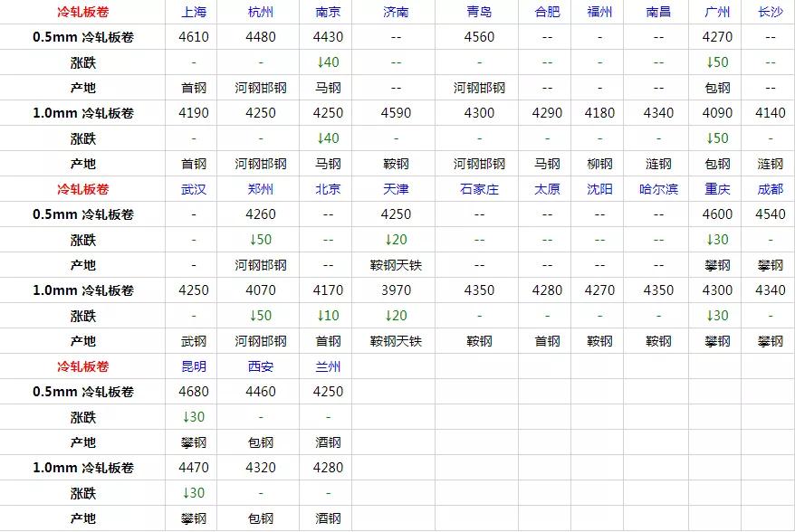Open the Chongqing (重庆) city price link

pos(717,189)
